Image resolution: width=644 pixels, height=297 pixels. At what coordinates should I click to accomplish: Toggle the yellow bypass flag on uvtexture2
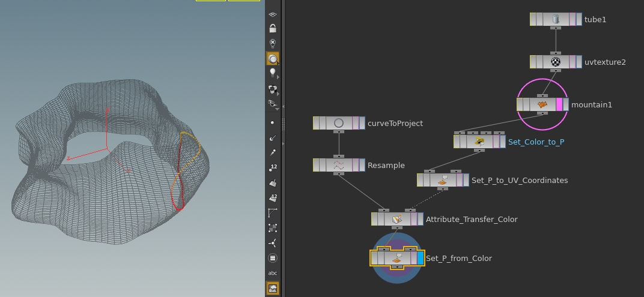click(533, 62)
